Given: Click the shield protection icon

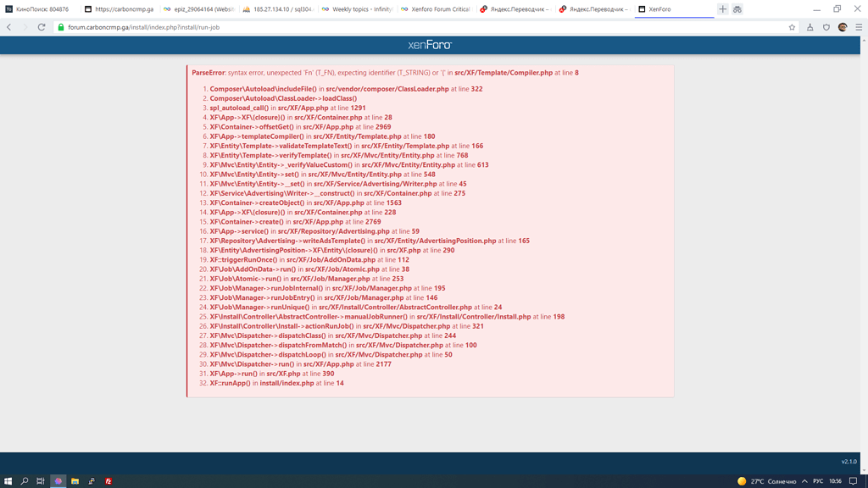Looking at the screenshot, I should click(826, 27).
